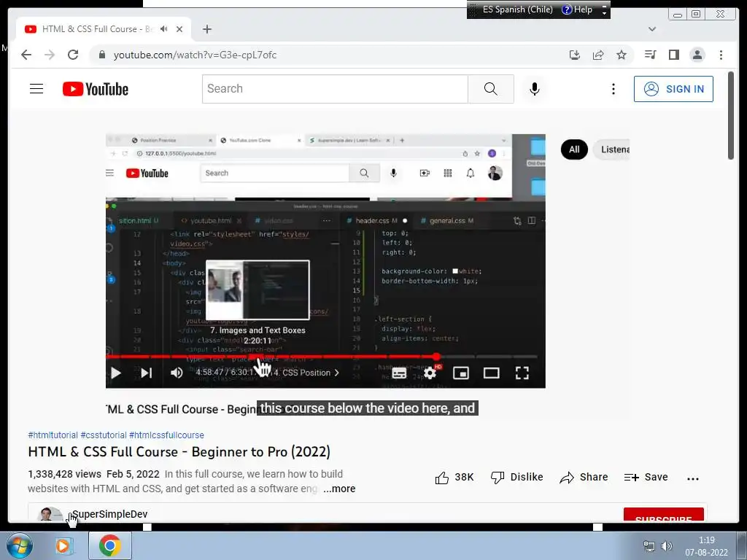Go back in Chrome
The image size is (747, 560).
26,55
